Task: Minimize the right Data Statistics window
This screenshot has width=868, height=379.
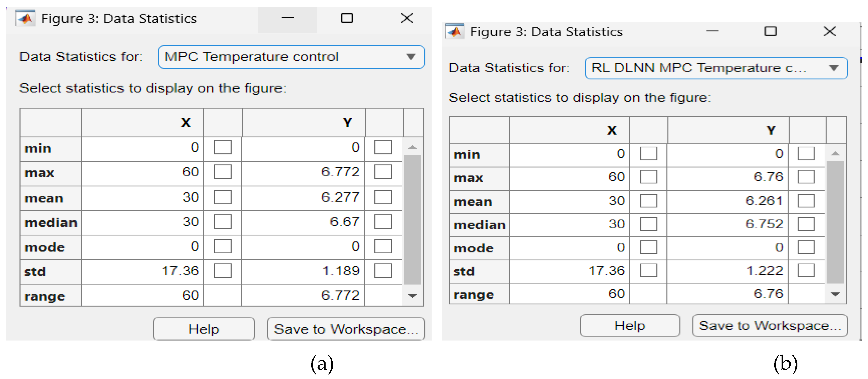Action: click(x=712, y=31)
